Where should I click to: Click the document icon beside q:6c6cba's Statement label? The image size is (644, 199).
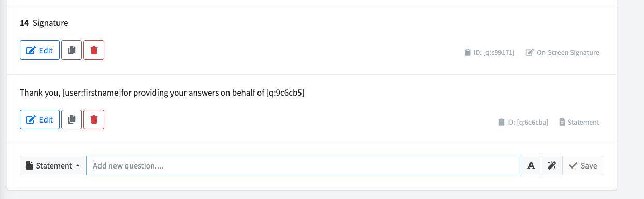coord(562,123)
